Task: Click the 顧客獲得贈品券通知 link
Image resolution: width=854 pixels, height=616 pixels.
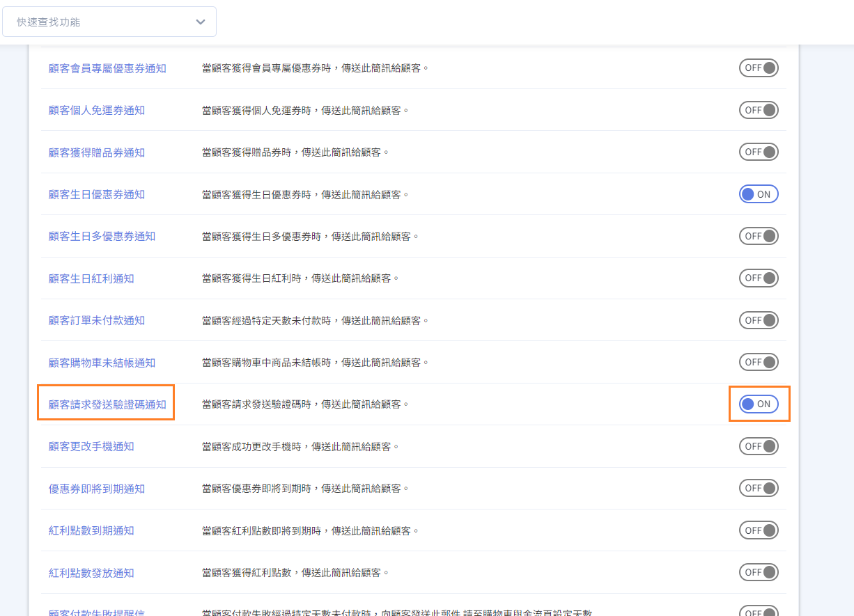Action: pyautogui.click(x=97, y=152)
